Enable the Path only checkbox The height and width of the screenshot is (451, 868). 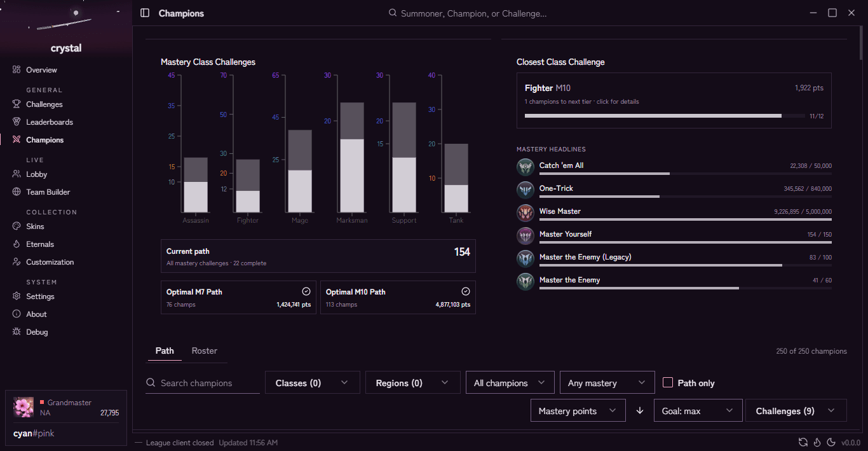coord(668,382)
